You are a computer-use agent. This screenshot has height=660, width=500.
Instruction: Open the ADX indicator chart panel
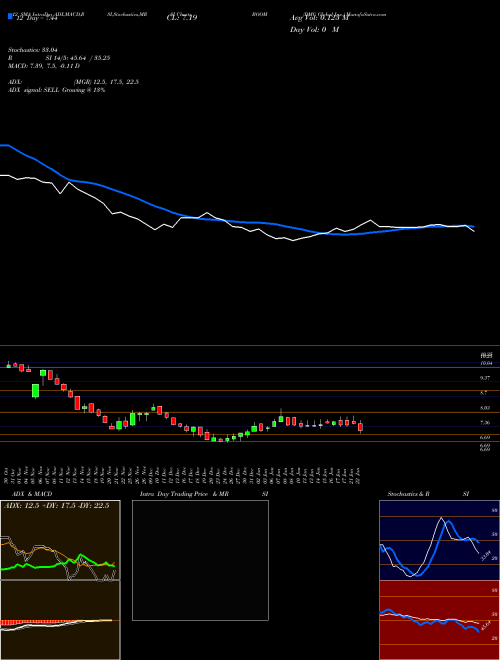[x=60, y=540]
